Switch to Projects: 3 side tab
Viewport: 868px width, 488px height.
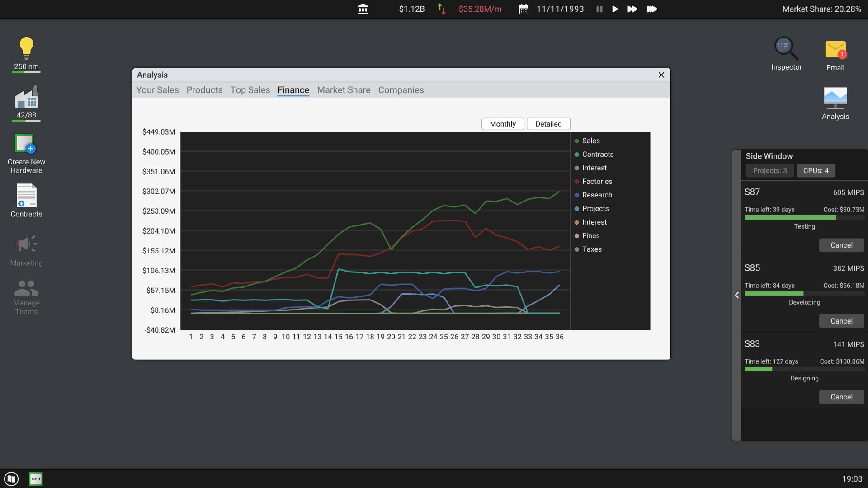click(769, 171)
